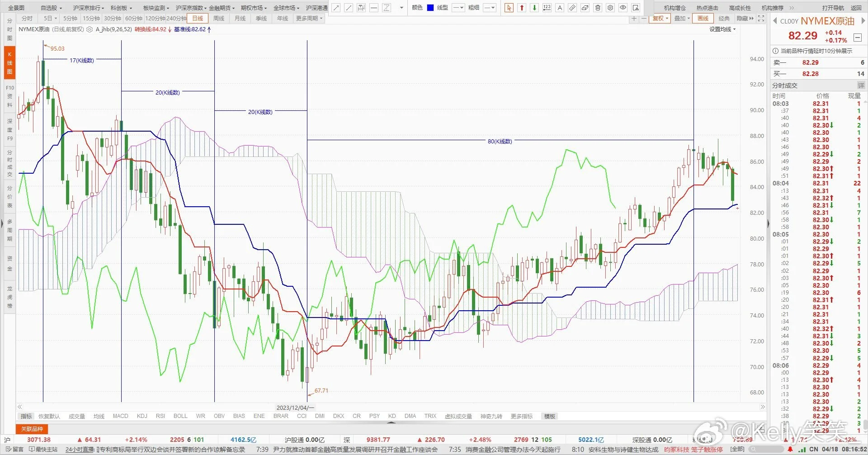Show the RSI indicator
Image resolution: width=868 pixels, height=455 pixels.
pyautogui.click(x=160, y=416)
